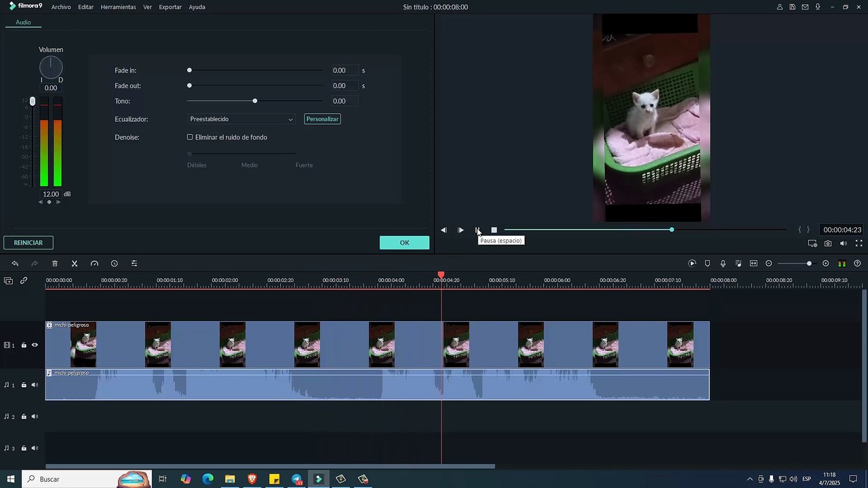Take a snapshot with the camera icon
868x488 pixels.
pos(828,243)
